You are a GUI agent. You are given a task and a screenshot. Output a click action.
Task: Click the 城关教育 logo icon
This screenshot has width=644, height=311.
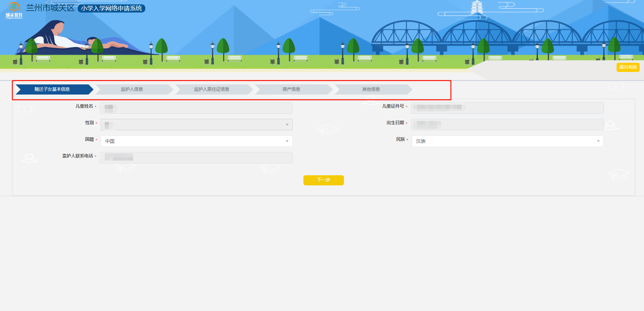tap(14, 10)
